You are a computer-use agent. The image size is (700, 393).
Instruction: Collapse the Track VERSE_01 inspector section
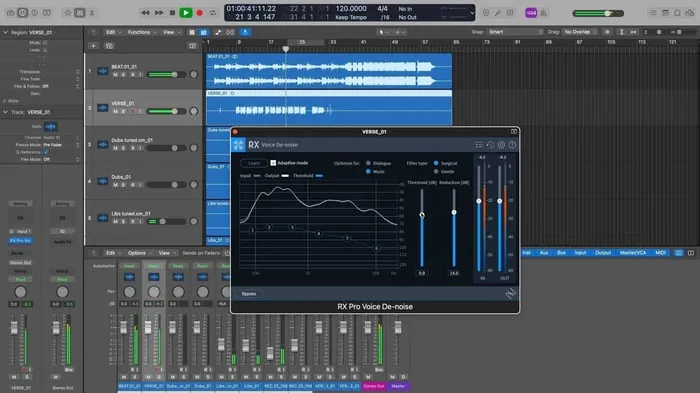5,112
